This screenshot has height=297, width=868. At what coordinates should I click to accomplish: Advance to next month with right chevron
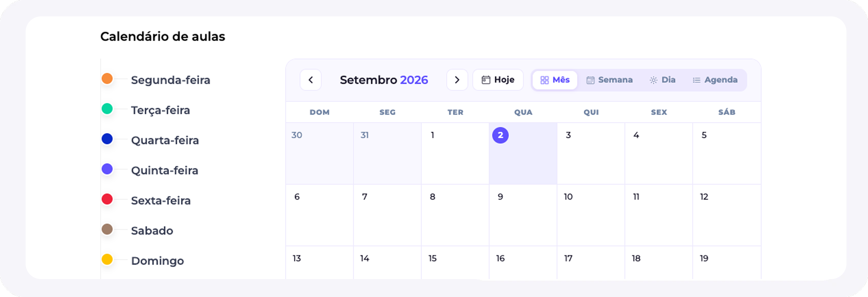coord(457,80)
